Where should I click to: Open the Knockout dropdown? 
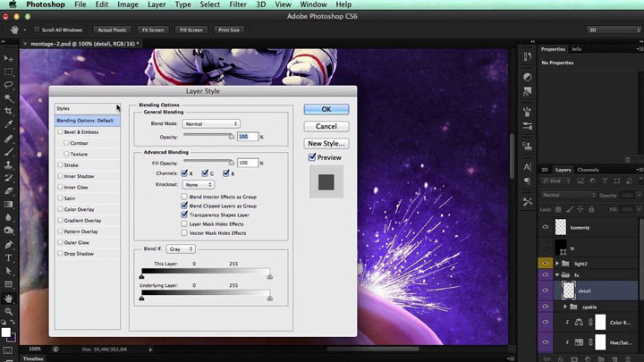click(x=198, y=185)
